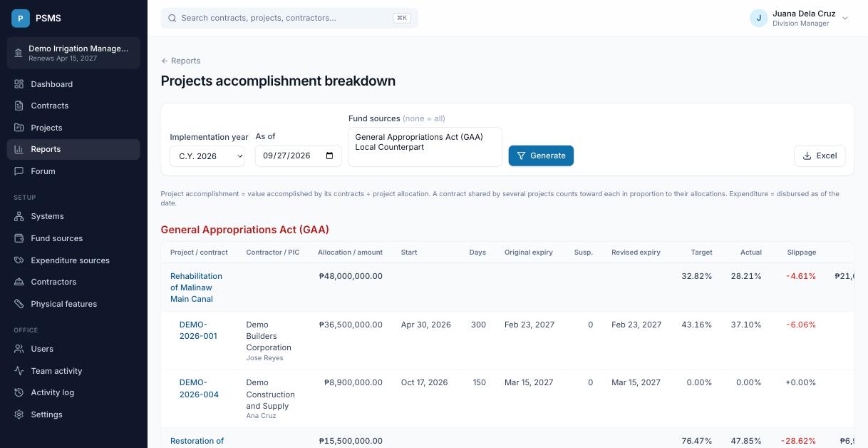
Task: Export report with the Excel button
Action: click(820, 156)
